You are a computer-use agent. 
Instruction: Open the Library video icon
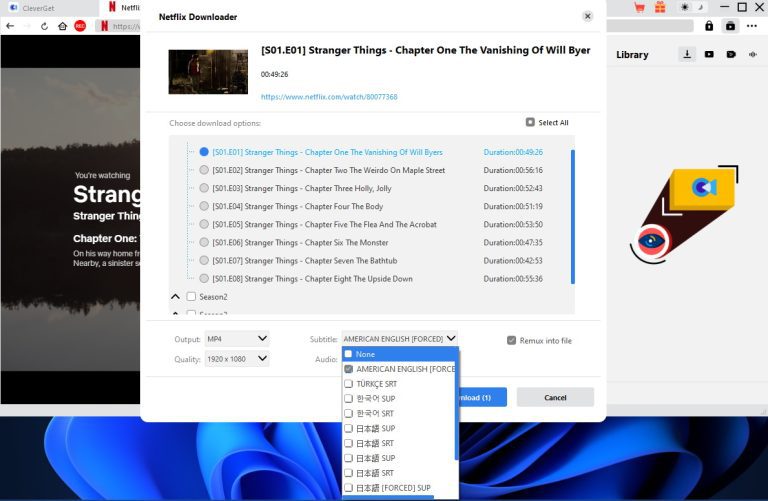click(709, 54)
